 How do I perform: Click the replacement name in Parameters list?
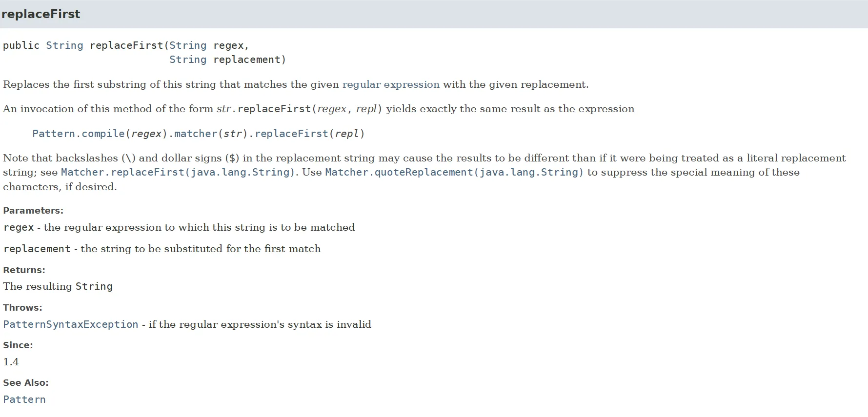click(x=37, y=249)
